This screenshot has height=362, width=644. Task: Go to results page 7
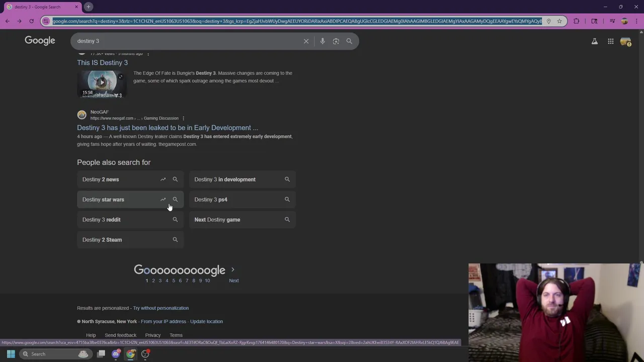coord(187,281)
